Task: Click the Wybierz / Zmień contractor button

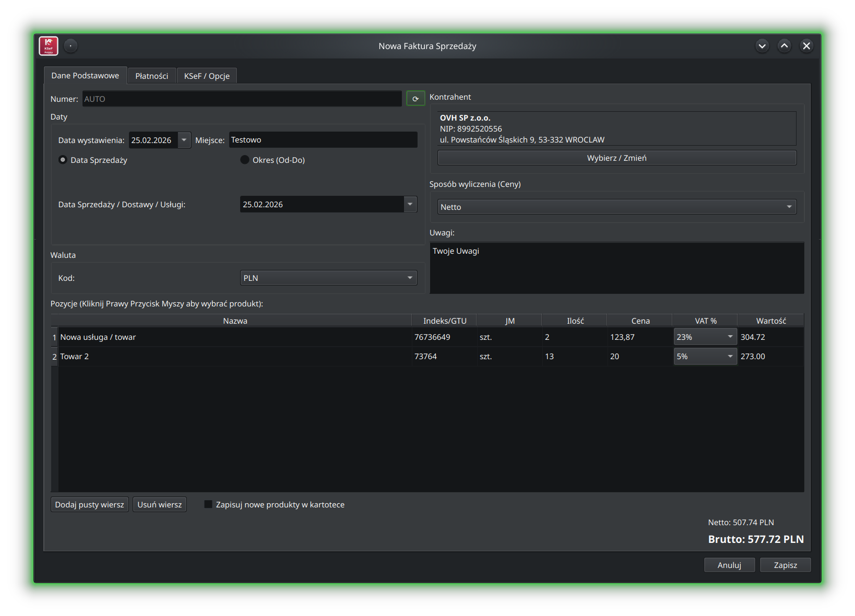Action: coord(616,158)
